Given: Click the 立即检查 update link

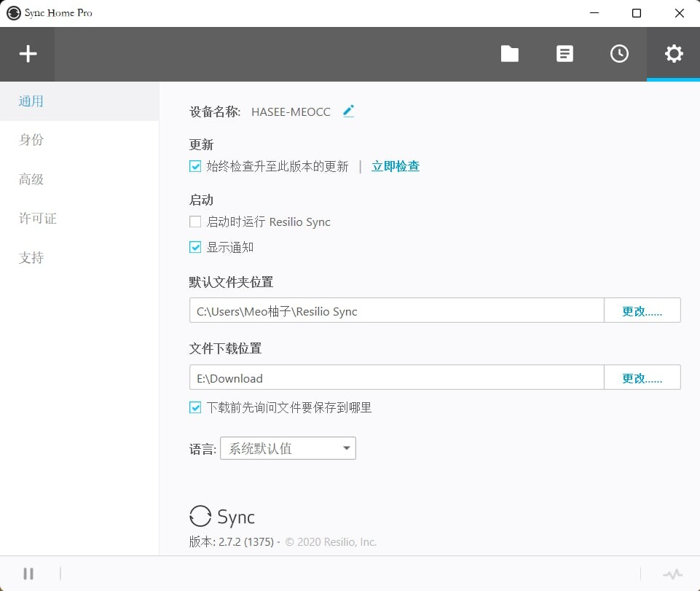Looking at the screenshot, I should [396, 166].
